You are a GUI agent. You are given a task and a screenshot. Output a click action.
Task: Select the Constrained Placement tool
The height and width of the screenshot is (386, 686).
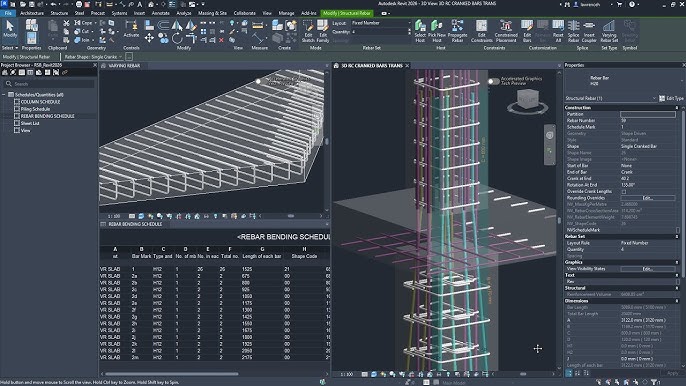click(506, 31)
